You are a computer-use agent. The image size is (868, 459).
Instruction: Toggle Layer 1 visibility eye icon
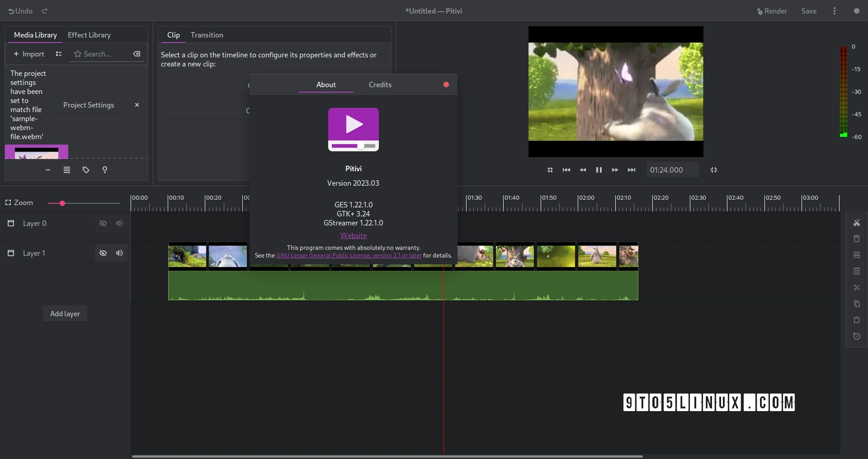pos(103,253)
